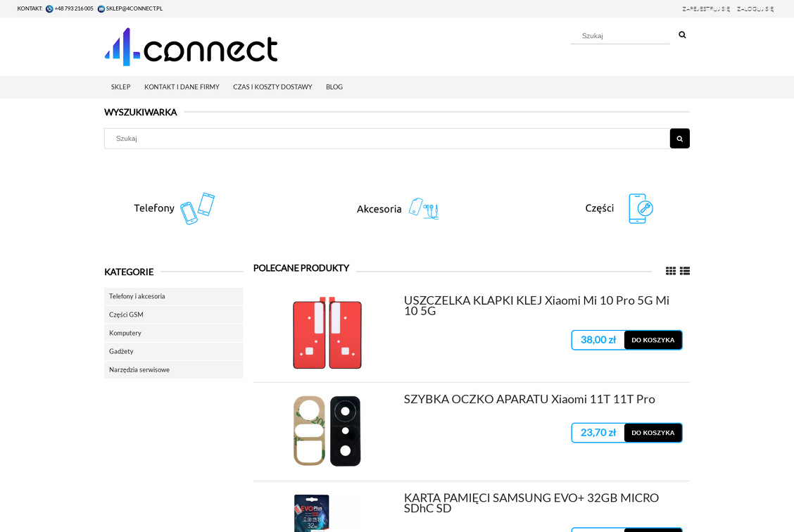Click the KATEGORIE heading
This screenshot has width=794, height=532.
click(x=129, y=272)
